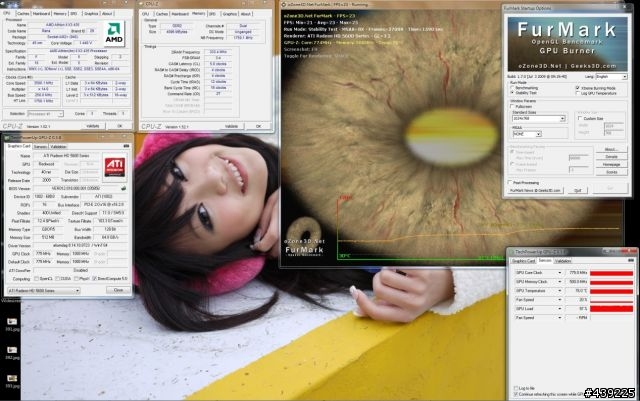This screenshot has height=401, width=640.
Task: Open the FurMark Lang dropdown
Action: pos(611,76)
